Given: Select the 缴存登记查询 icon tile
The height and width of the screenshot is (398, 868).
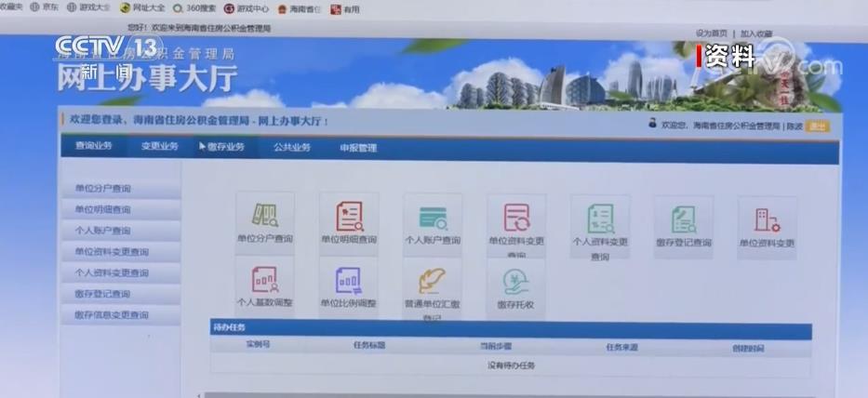Looking at the screenshot, I should 683,219.
